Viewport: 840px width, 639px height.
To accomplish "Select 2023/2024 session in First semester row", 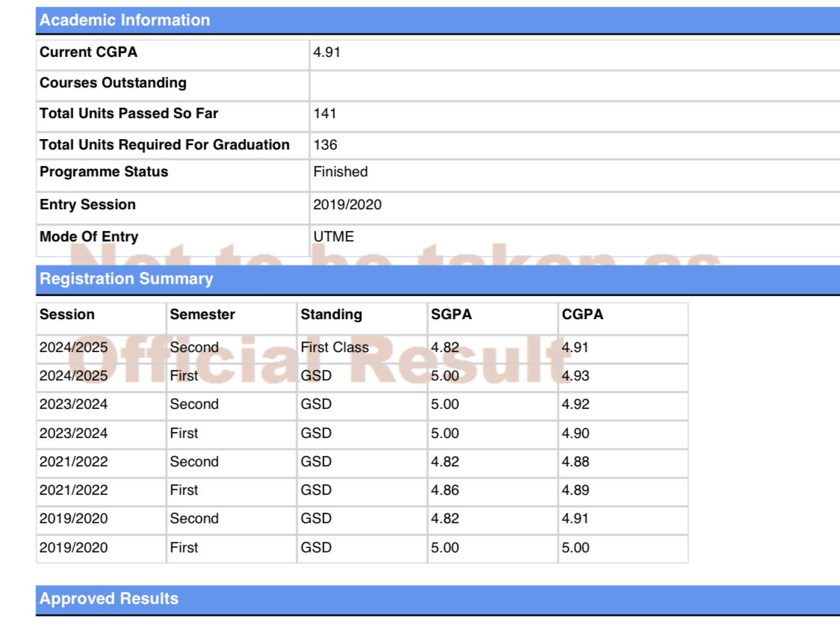I will point(73,433).
